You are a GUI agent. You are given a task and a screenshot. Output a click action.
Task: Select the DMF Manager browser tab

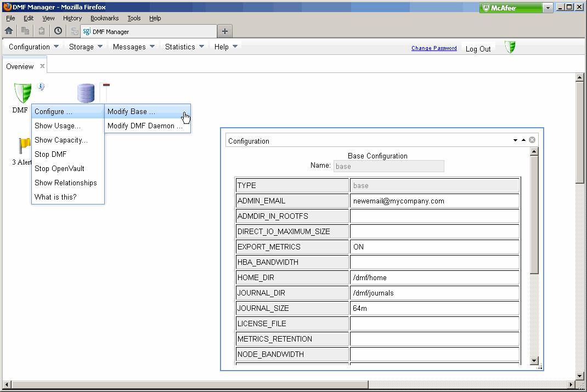tap(149, 31)
